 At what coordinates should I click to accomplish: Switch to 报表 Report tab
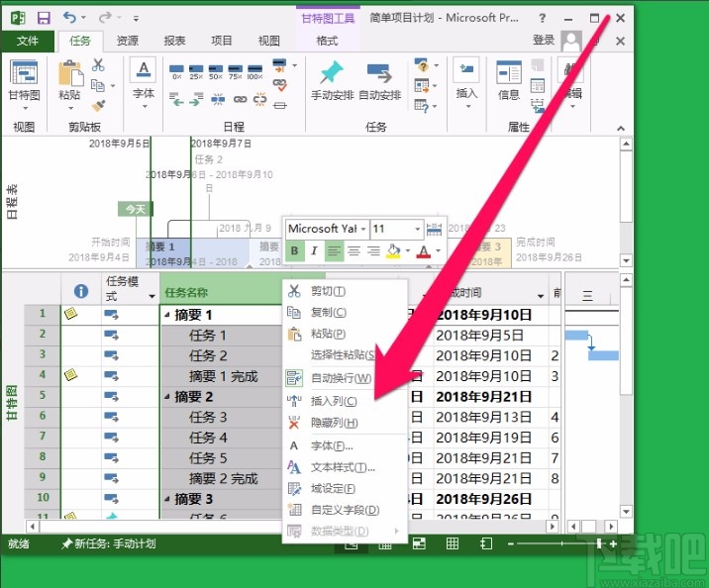click(174, 41)
